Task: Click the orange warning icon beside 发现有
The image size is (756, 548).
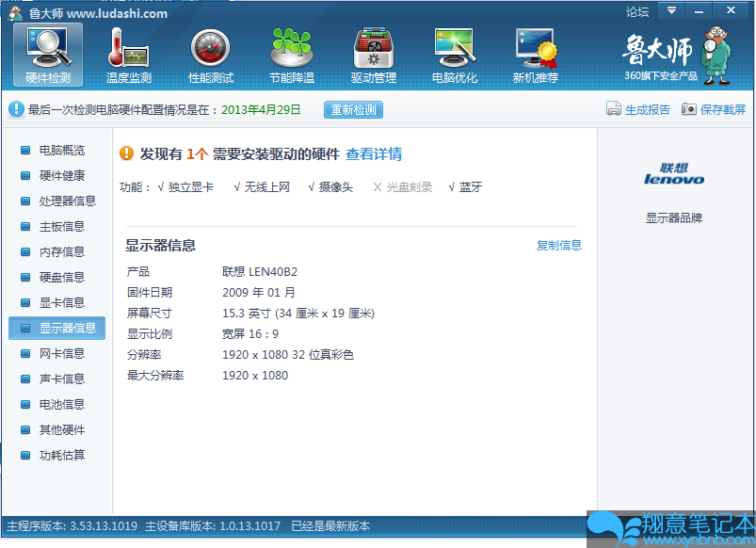Action: (126, 153)
